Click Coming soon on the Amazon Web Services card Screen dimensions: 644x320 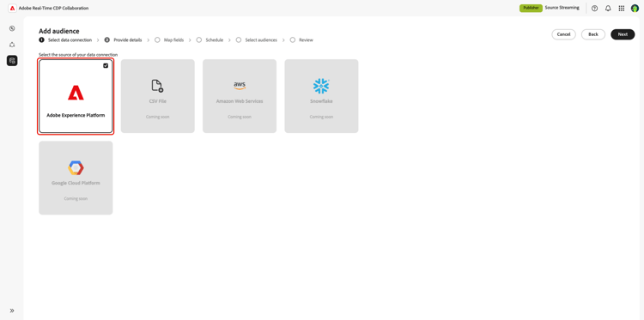tap(240, 117)
